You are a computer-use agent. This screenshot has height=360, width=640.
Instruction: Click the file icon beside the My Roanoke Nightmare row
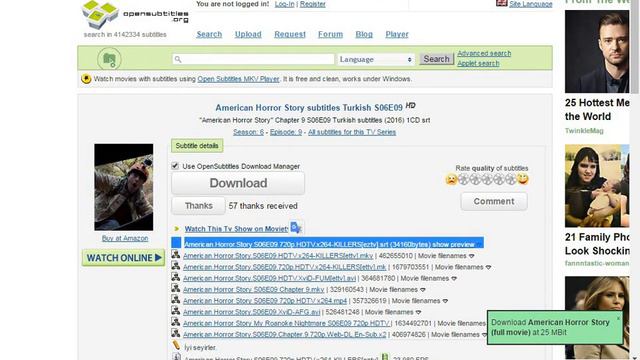pyautogui.click(x=176, y=322)
